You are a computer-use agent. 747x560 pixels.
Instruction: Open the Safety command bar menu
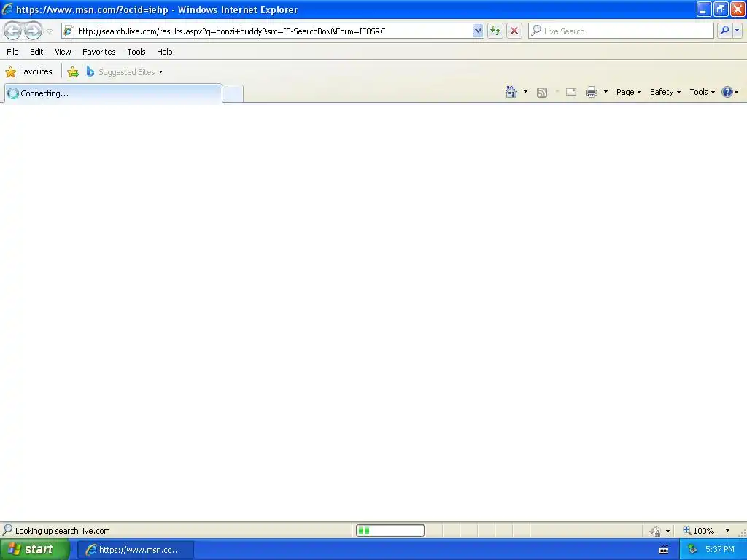tap(665, 92)
